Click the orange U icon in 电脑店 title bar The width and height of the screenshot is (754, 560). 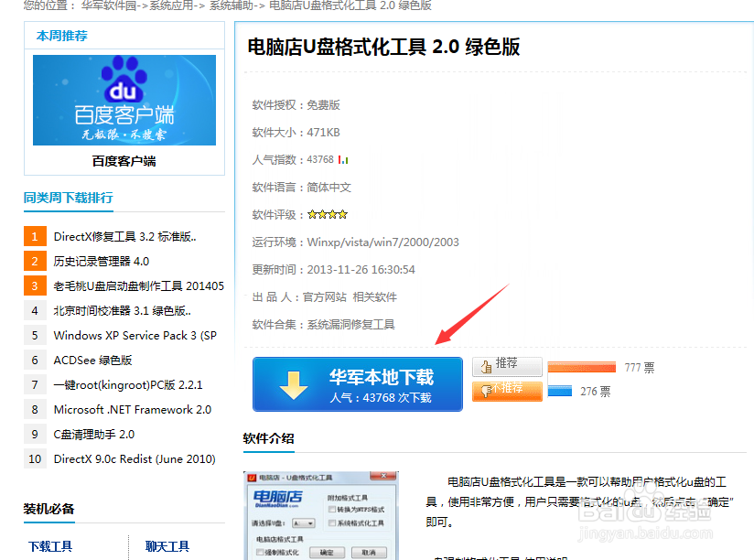tap(252, 476)
